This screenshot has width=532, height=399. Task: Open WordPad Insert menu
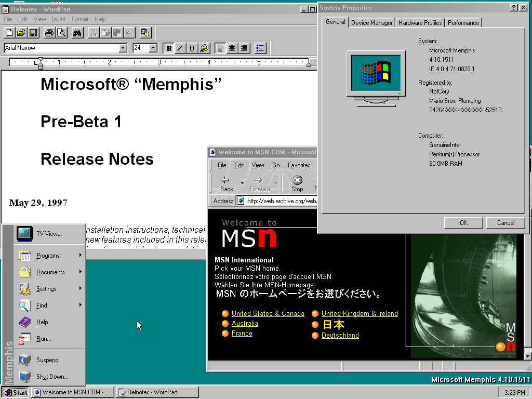point(59,19)
